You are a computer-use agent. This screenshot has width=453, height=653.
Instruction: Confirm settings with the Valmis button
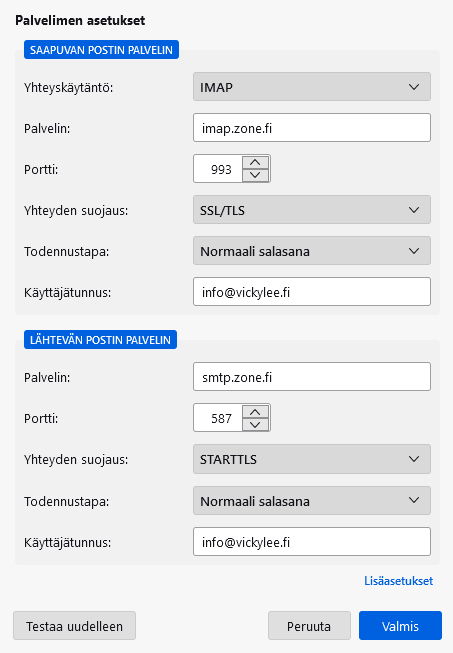400,626
